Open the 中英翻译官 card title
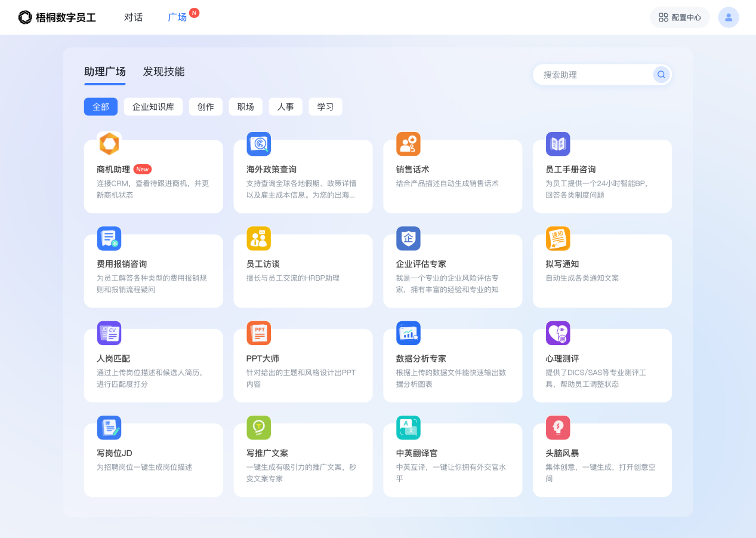The image size is (756, 538). point(417,453)
